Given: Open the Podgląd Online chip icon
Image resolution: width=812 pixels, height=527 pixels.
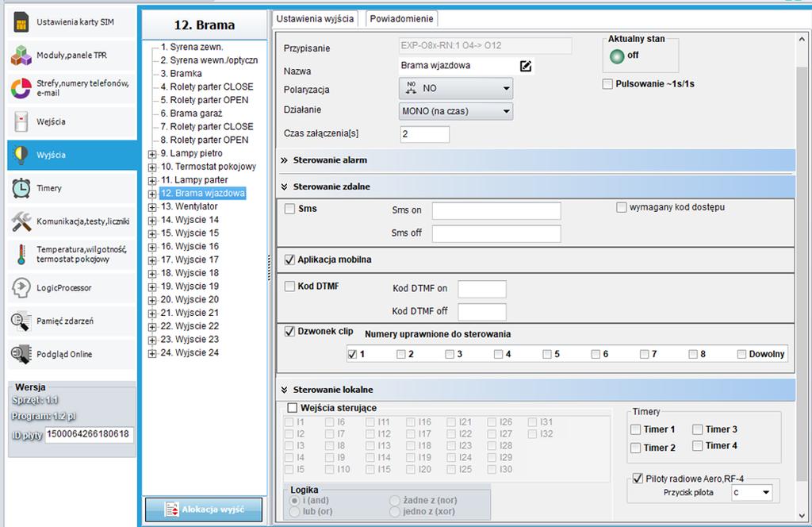Looking at the screenshot, I should pos(21,355).
